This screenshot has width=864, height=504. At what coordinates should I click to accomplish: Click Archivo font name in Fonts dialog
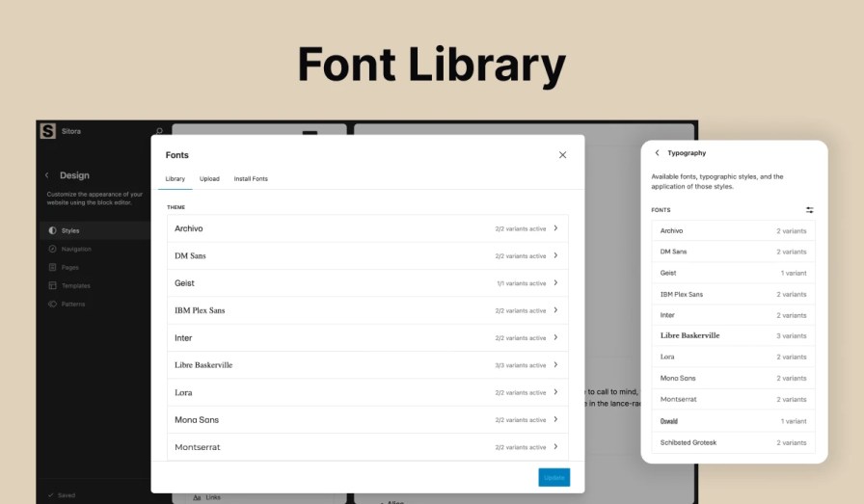click(188, 228)
